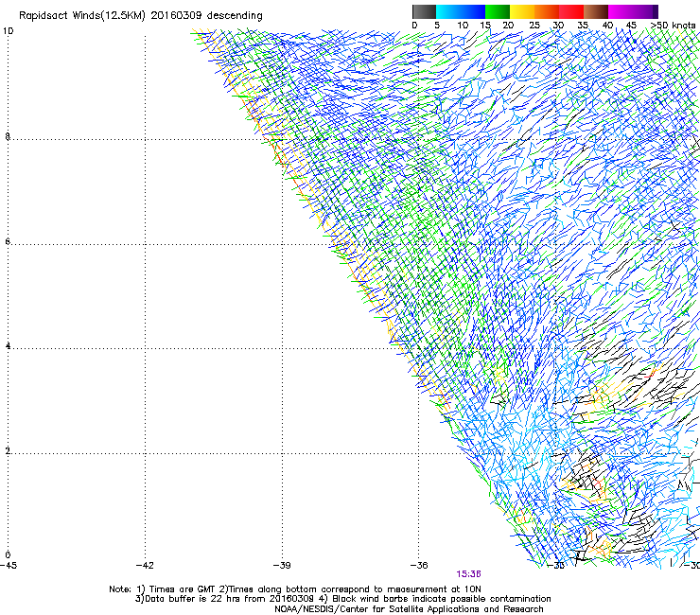Click the yellow 20-25 knots legend segment
Image resolution: width=700 pixels, height=615 pixels.
point(522,11)
